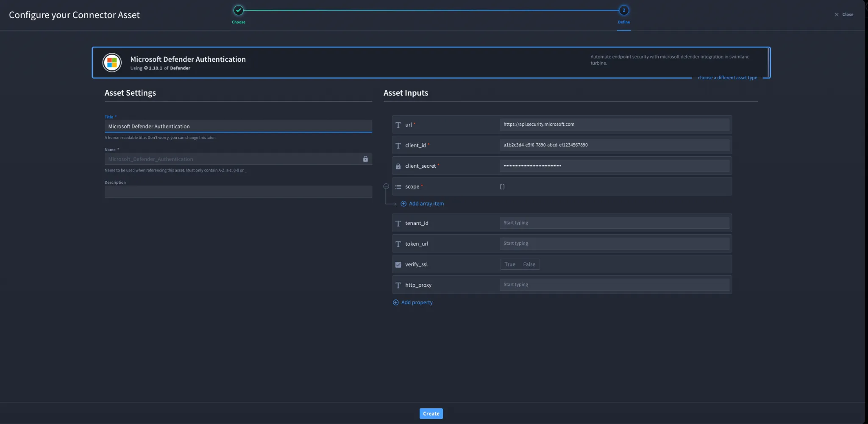
Task: Click the list icon beside scope
Action: click(x=398, y=187)
